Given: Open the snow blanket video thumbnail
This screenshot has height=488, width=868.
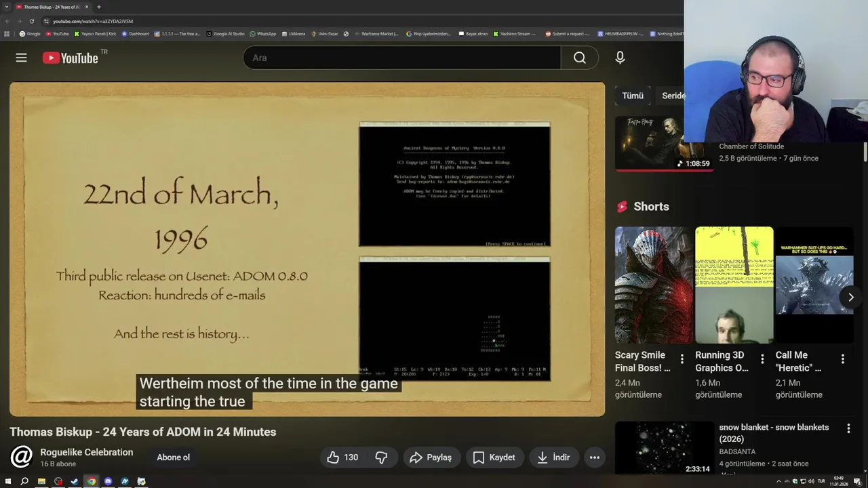Looking at the screenshot, I should click(665, 448).
